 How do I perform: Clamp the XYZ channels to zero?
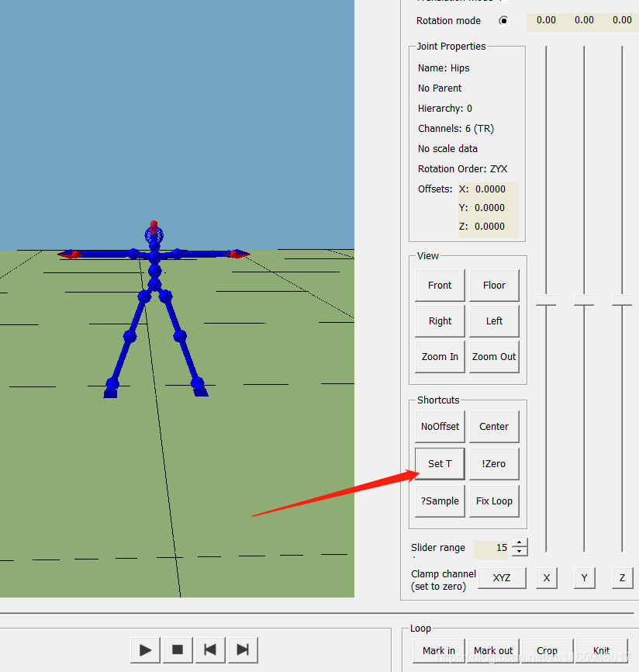502,577
